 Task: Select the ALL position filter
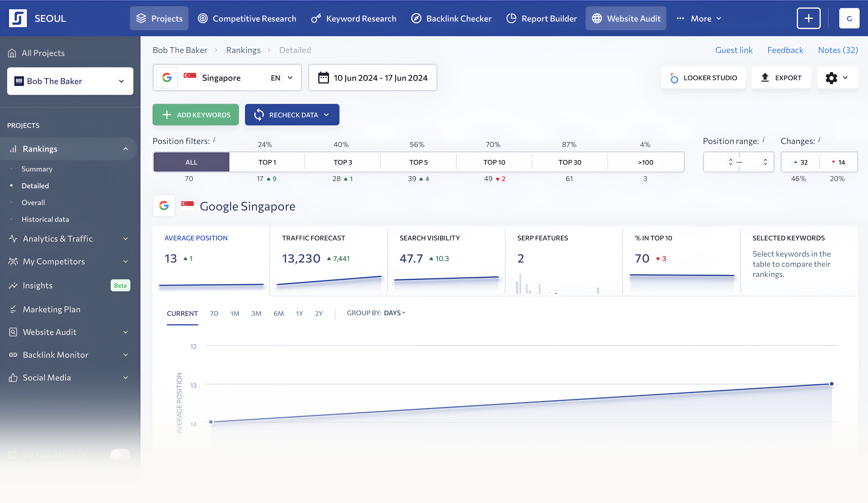click(x=191, y=162)
